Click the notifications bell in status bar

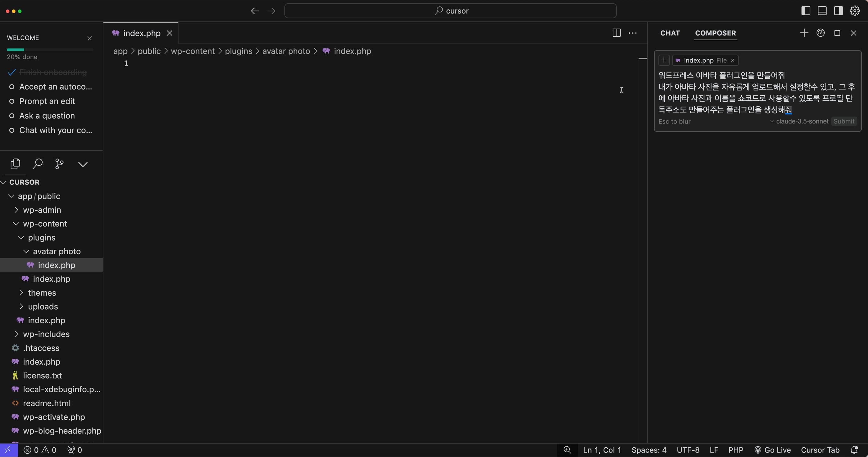pyautogui.click(x=854, y=450)
